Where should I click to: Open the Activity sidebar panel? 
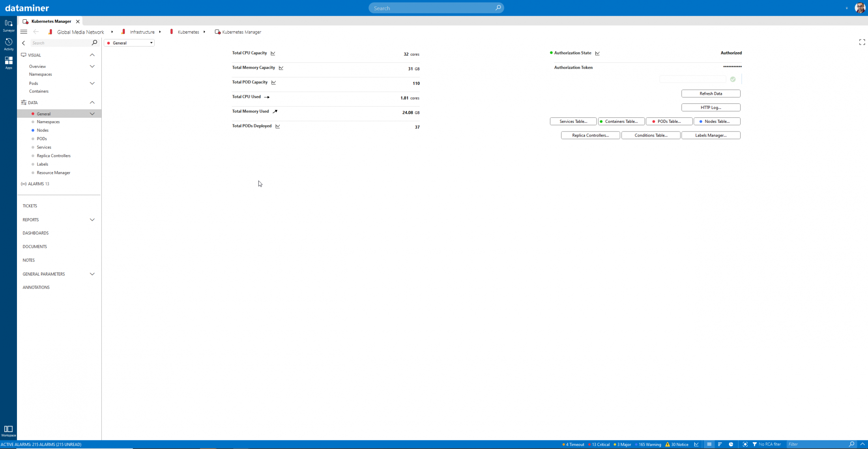pyautogui.click(x=8, y=44)
